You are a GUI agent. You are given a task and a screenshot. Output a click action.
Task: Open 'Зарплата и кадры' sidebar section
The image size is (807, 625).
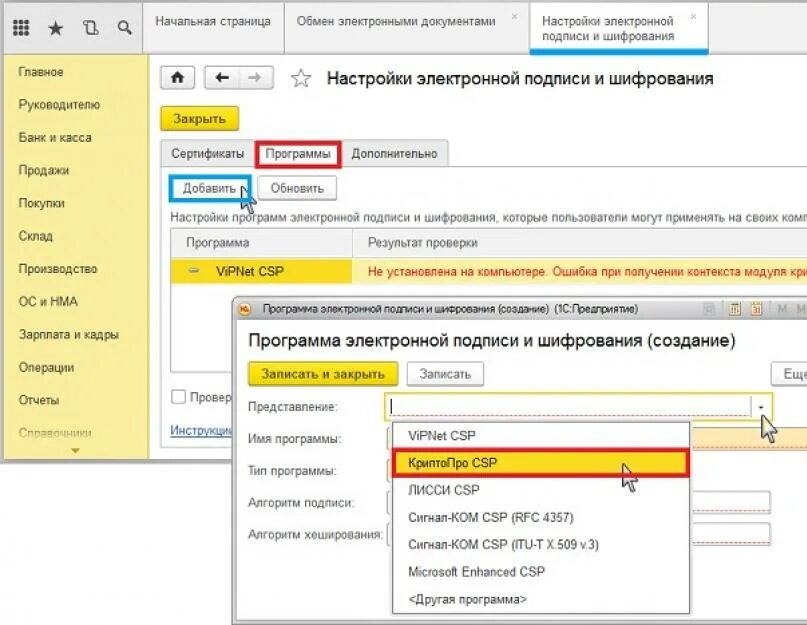coord(68,335)
